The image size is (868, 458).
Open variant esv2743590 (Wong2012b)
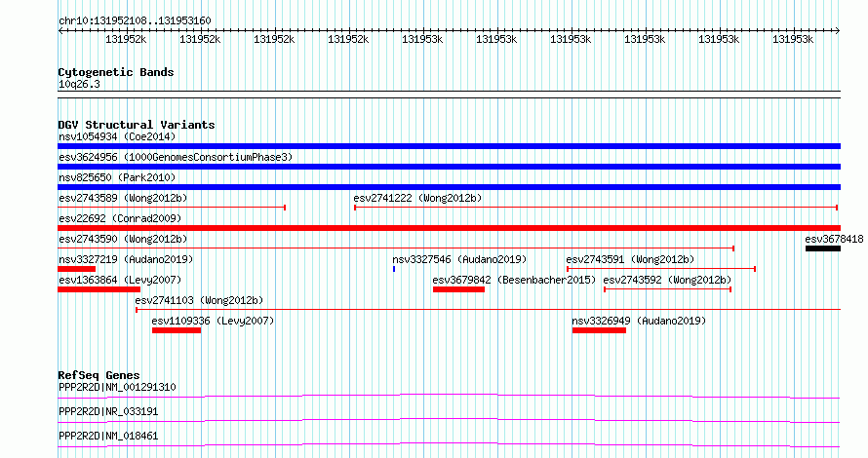(x=123, y=239)
